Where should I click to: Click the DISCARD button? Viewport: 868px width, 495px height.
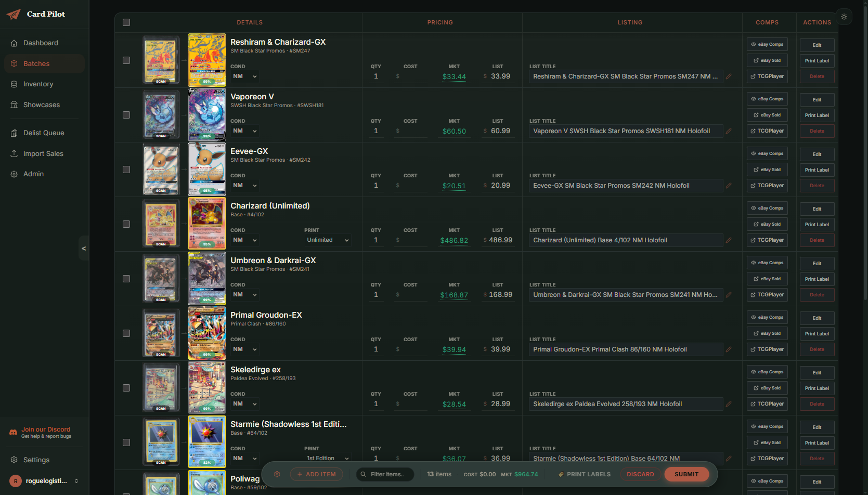640,474
